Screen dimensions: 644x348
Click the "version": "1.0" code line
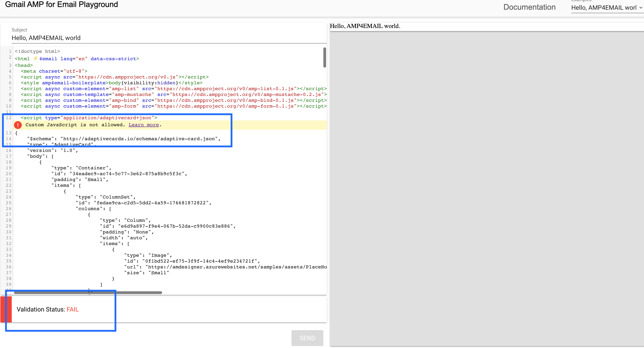(52, 150)
